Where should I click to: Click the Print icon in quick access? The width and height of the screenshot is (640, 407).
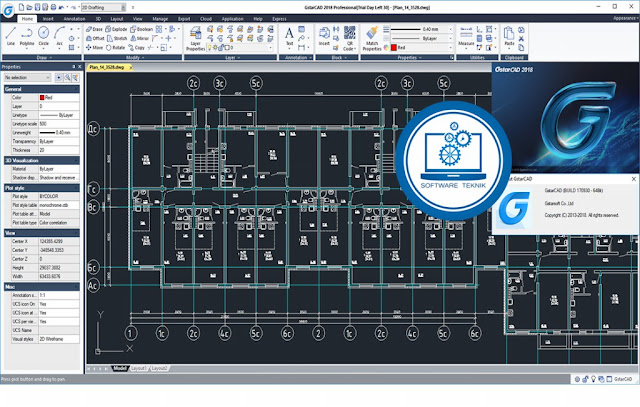point(53,7)
